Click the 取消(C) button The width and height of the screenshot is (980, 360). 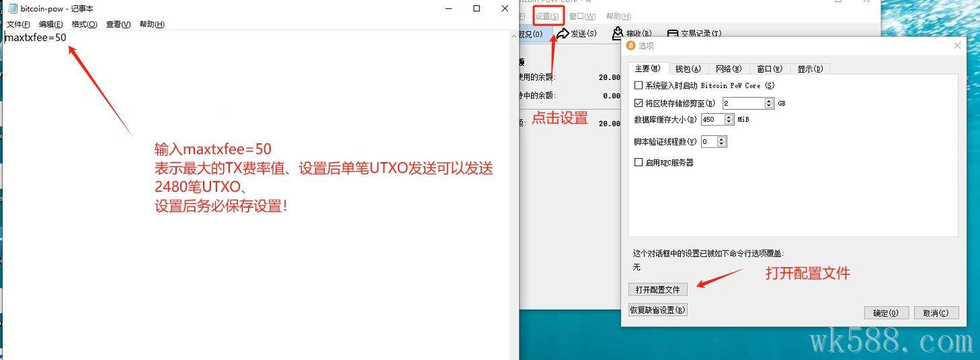pos(936,313)
